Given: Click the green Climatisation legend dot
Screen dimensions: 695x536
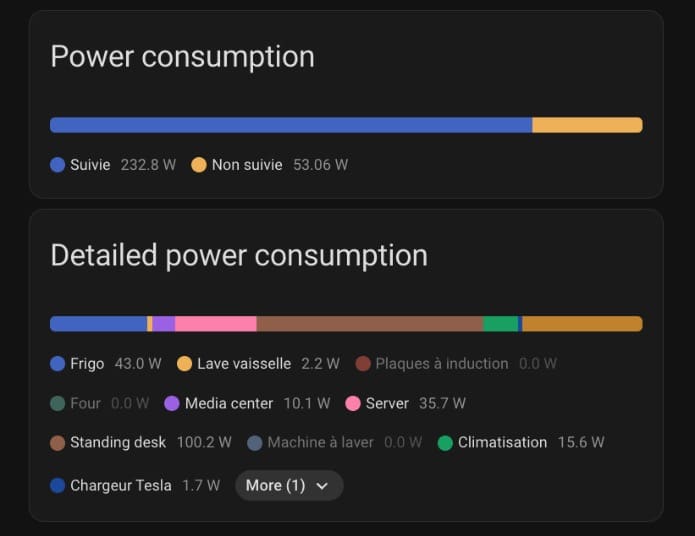Looking at the screenshot, I should click(445, 442).
